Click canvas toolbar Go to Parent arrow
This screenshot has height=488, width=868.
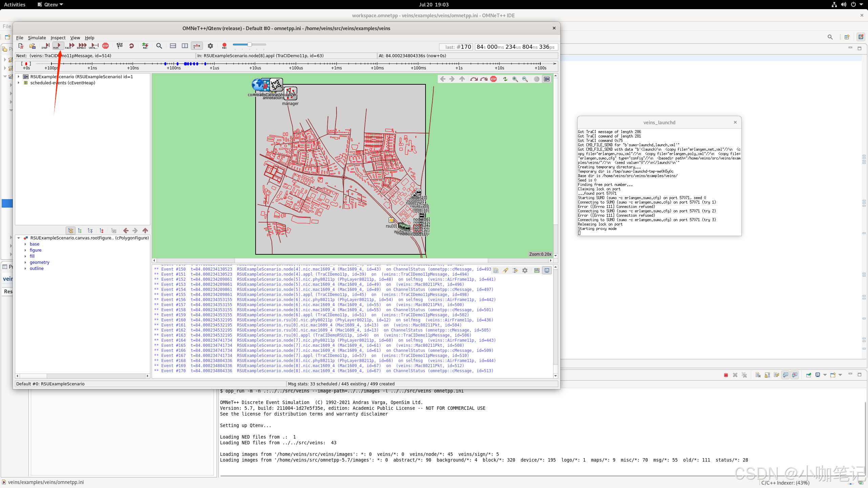pyautogui.click(x=462, y=79)
